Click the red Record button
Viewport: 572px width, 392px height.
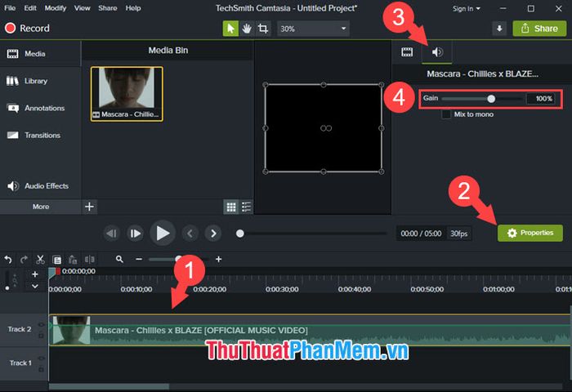tap(27, 28)
